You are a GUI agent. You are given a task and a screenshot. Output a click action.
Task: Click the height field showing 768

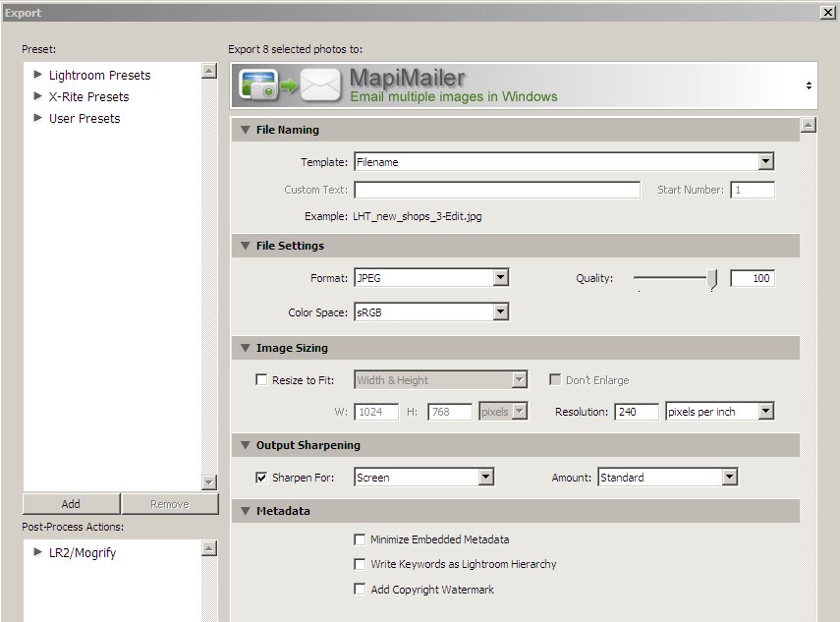[x=449, y=412]
